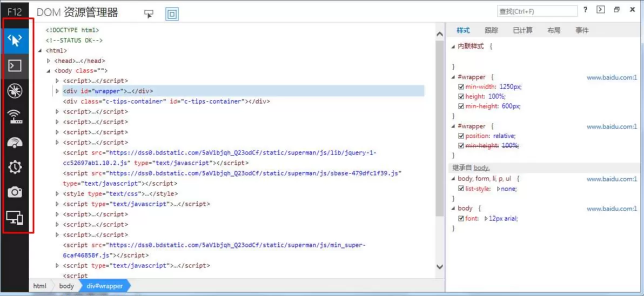Viewport: 644px width, 296px height.
Task: Click the 查找 search input field
Action: pyautogui.click(x=537, y=11)
